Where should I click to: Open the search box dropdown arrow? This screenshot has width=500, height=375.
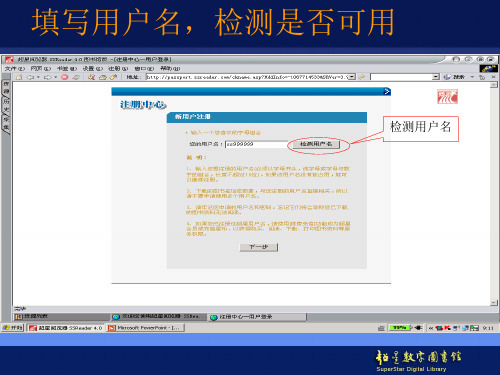point(436,77)
